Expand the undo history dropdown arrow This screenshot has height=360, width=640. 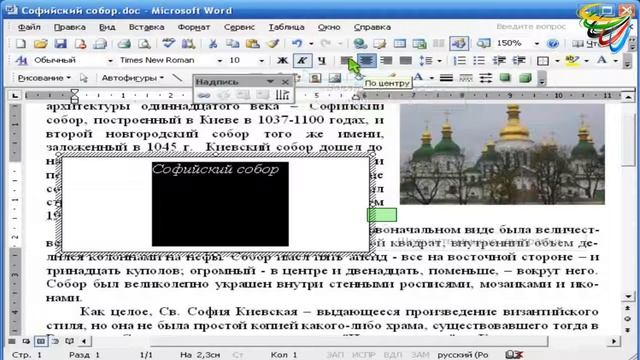pos(311,43)
